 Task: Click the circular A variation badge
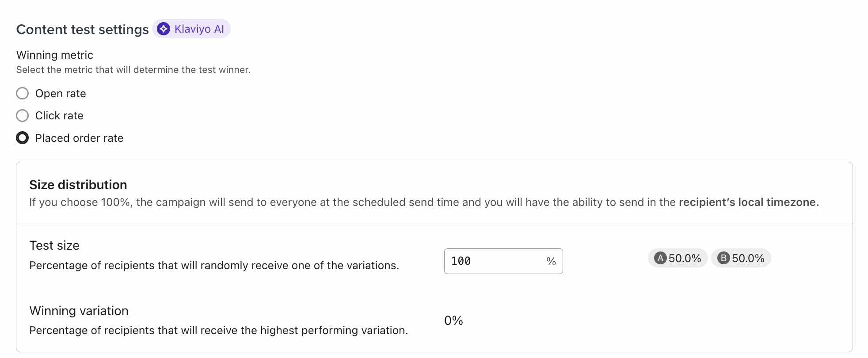point(660,258)
